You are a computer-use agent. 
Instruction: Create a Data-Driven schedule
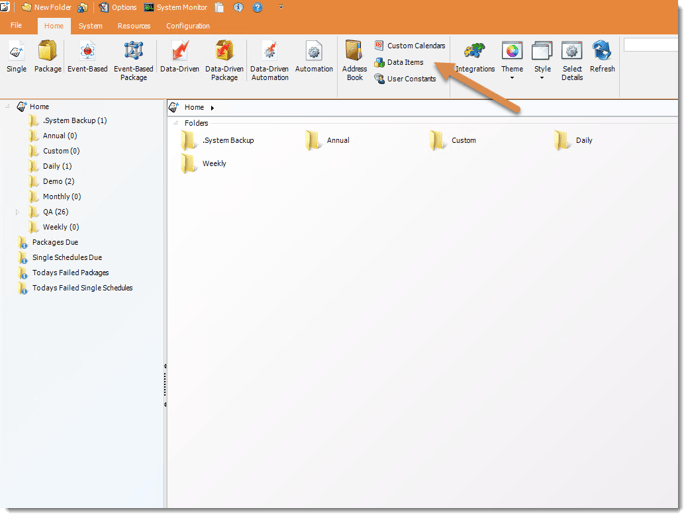point(179,57)
